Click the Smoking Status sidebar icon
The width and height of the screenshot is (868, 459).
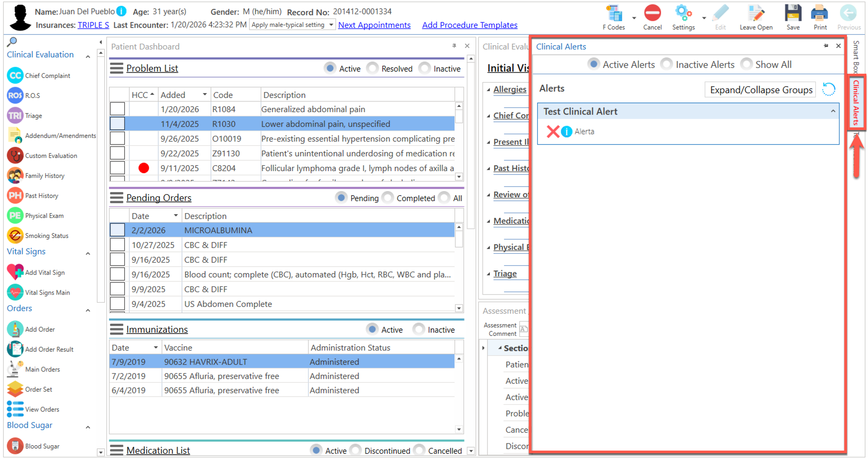(15, 235)
